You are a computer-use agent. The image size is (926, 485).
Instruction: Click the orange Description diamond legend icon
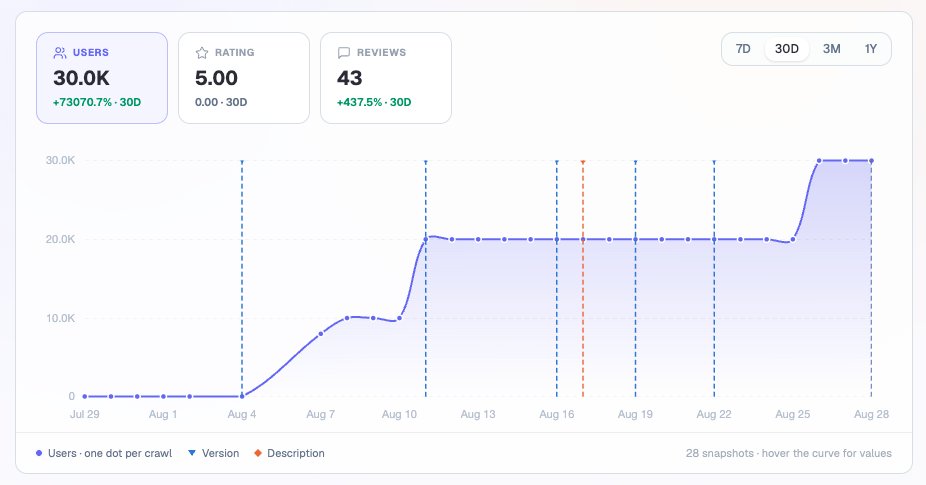(x=257, y=453)
